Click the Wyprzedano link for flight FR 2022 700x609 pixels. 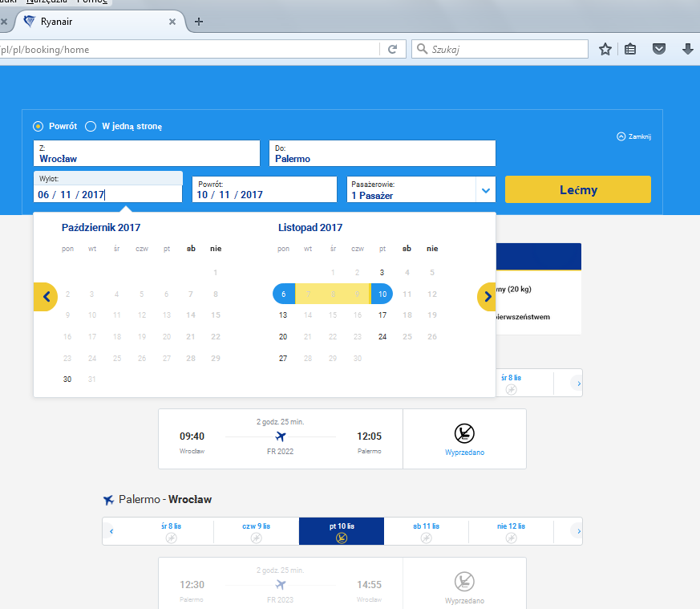pos(464,453)
